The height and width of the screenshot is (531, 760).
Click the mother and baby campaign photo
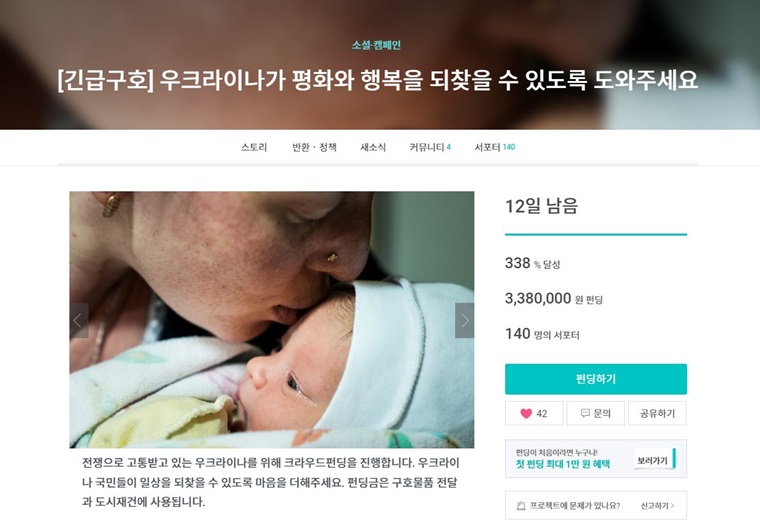pyautogui.click(x=272, y=320)
